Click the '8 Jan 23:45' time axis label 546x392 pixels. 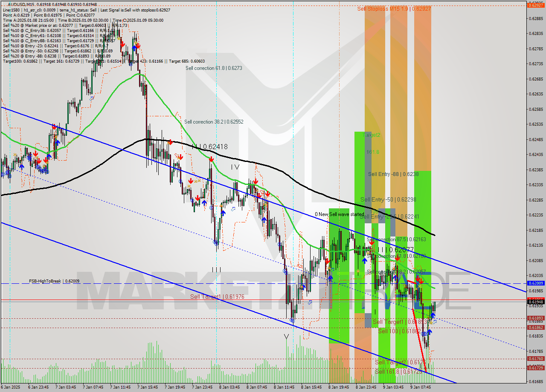366,387
